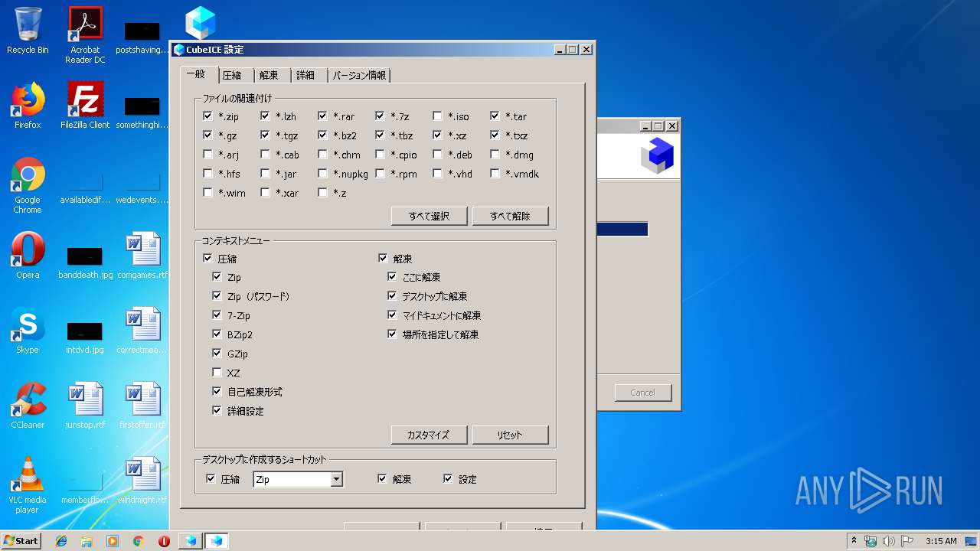Image resolution: width=980 pixels, height=551 pixels.
Task: Click the リセット button
Action: coord(510,435)
